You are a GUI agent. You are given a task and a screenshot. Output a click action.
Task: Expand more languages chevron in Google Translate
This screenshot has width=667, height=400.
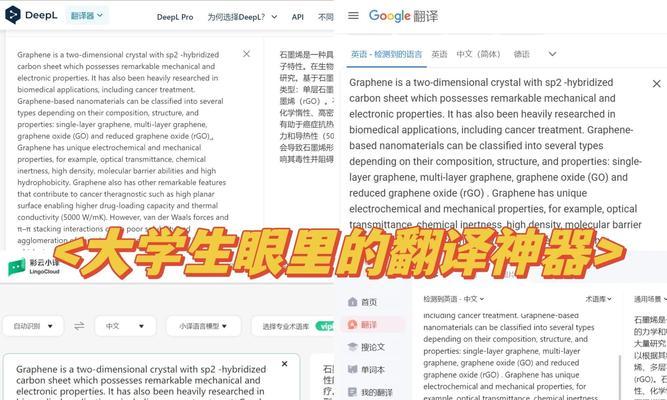point(552,54)
